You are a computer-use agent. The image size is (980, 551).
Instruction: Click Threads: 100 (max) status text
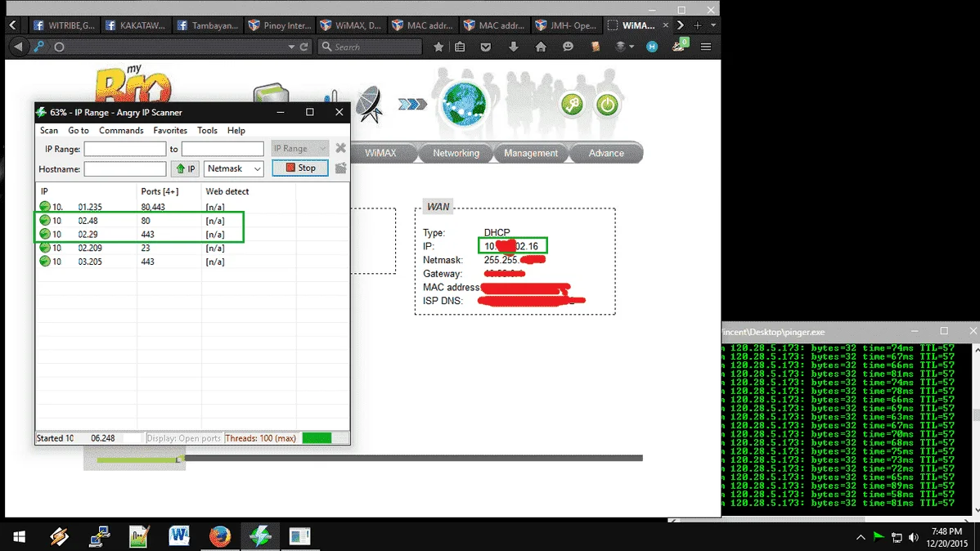point(261,438)
